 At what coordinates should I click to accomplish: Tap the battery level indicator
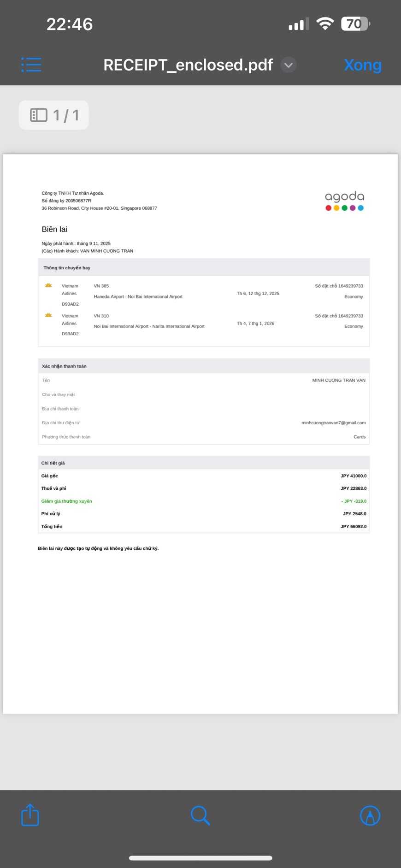355,24
